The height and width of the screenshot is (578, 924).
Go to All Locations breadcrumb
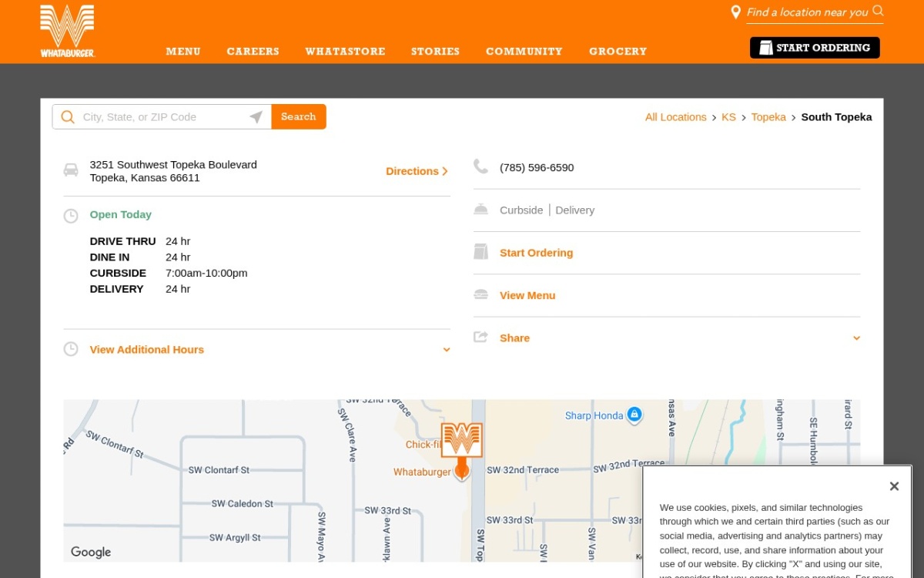(675, 117)
